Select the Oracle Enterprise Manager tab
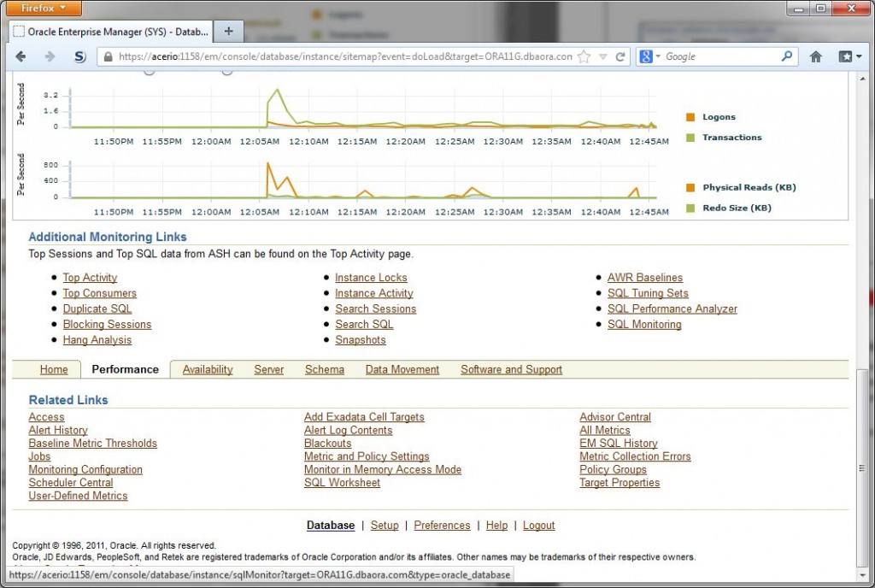This screenshot has height=588, width=875. point(110,32)
